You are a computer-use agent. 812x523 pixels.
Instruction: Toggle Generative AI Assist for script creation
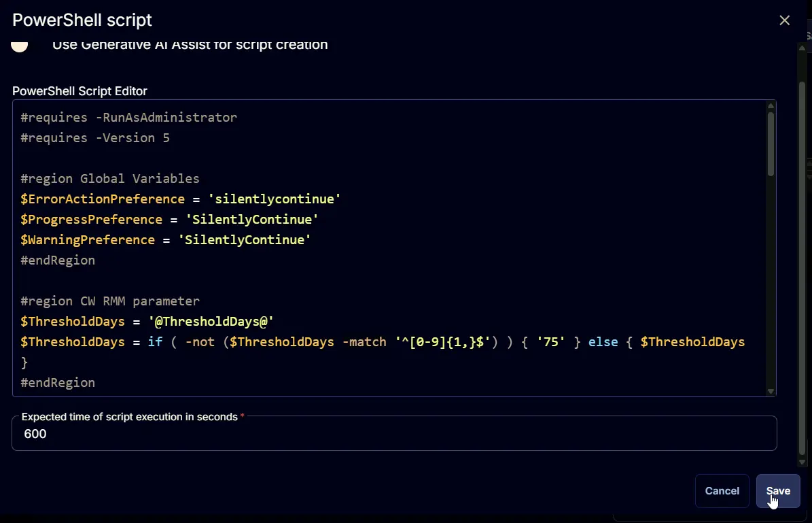20,46
